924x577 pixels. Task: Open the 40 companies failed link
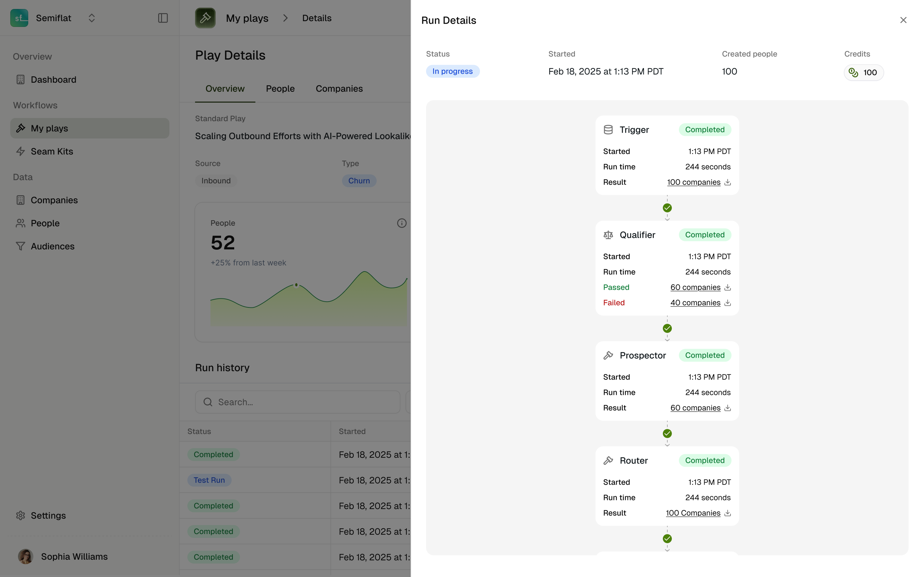click(x=695, y=303)
